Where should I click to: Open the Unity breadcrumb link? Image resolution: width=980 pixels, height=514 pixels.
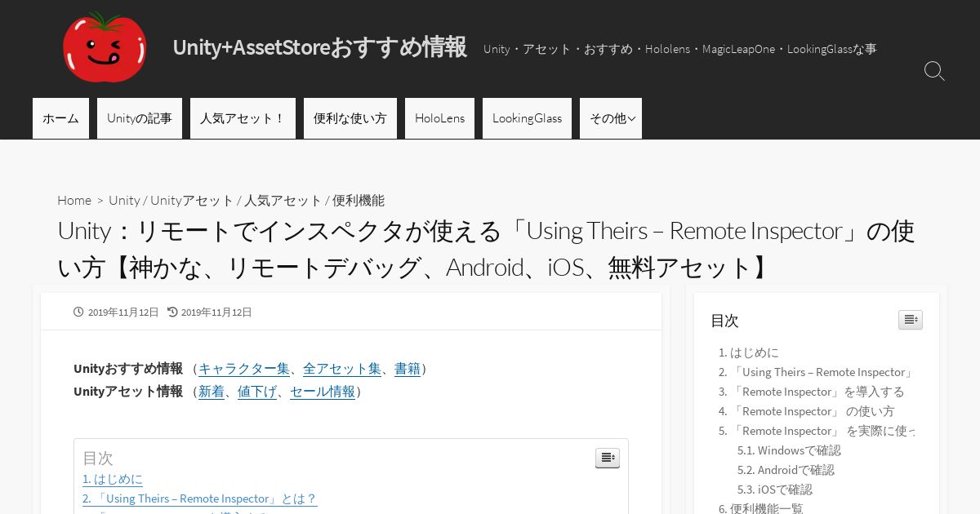(124, 200)
